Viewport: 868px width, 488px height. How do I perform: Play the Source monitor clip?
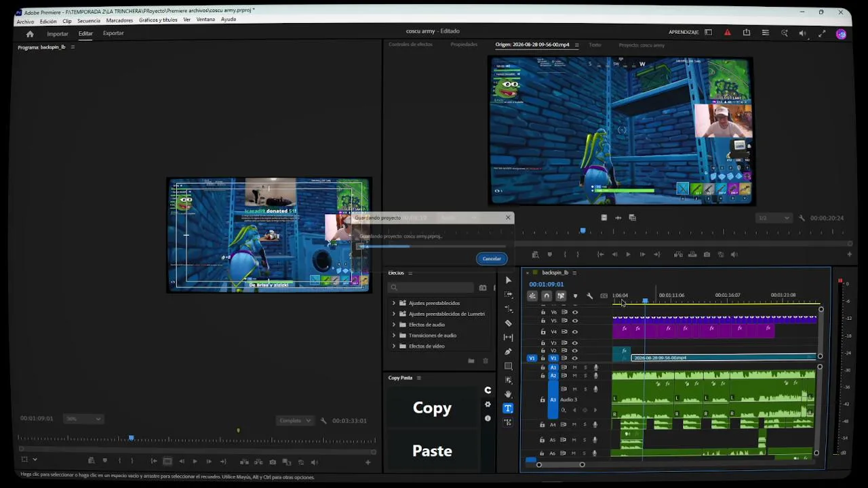pyautogui.click(x=628, y=255)
